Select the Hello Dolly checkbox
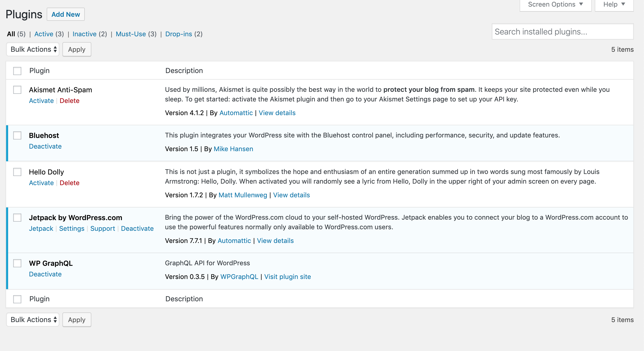644x351 pixels. point(17,172)
